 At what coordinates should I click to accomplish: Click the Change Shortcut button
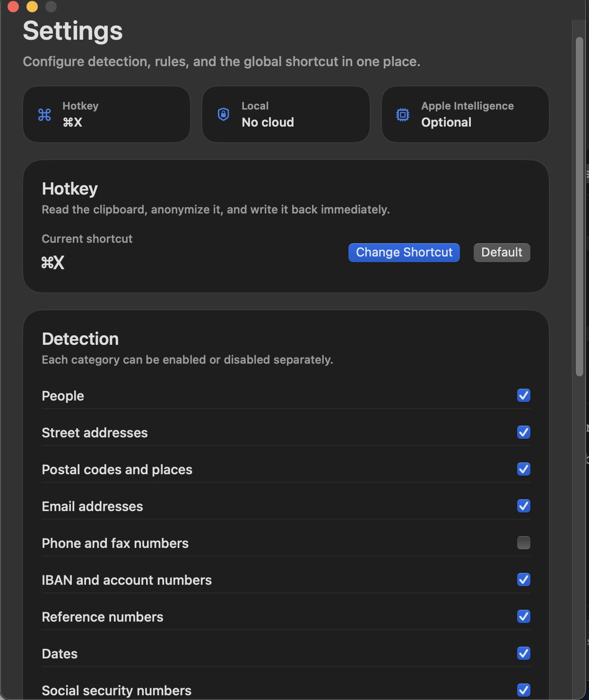(x=404, y=253)
